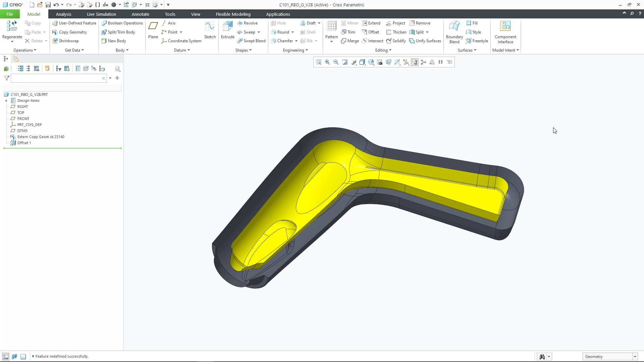
Task: Click the Extrude tool icon
Action: 227,26
